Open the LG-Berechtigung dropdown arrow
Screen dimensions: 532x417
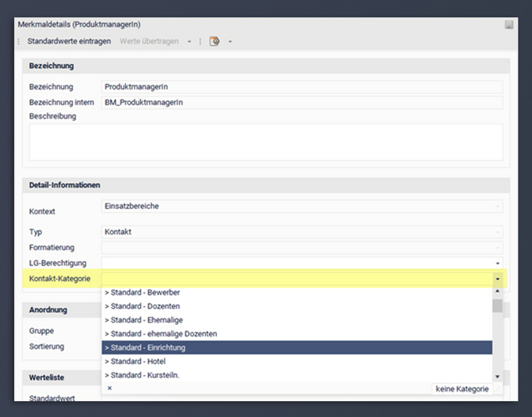pyautogui.click(x=497, y=263)
